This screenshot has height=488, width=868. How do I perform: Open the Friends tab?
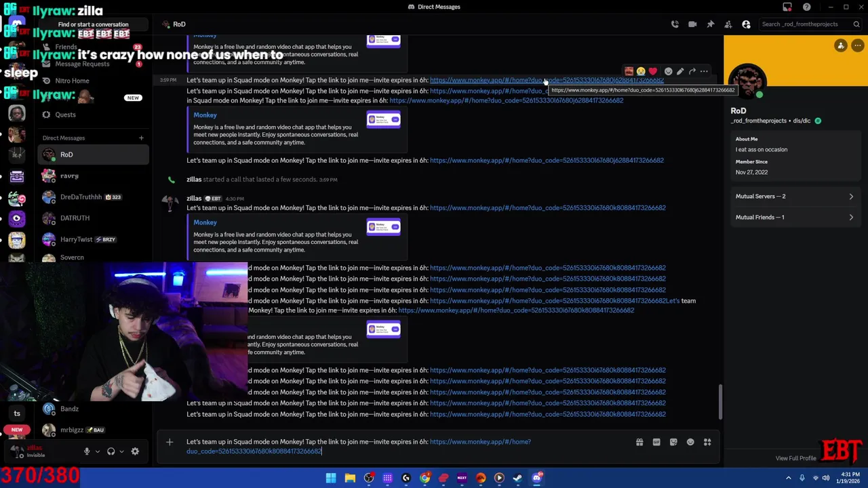point(93,47)
